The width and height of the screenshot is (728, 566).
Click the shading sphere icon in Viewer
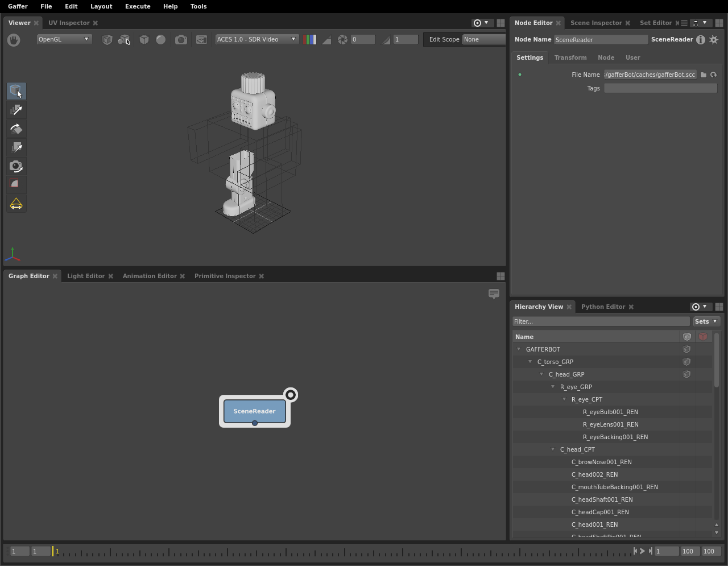[161, 40]
